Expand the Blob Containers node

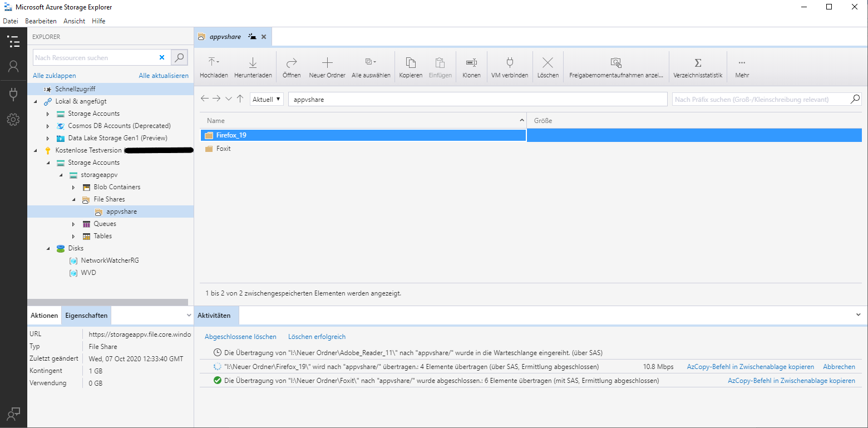74,187
